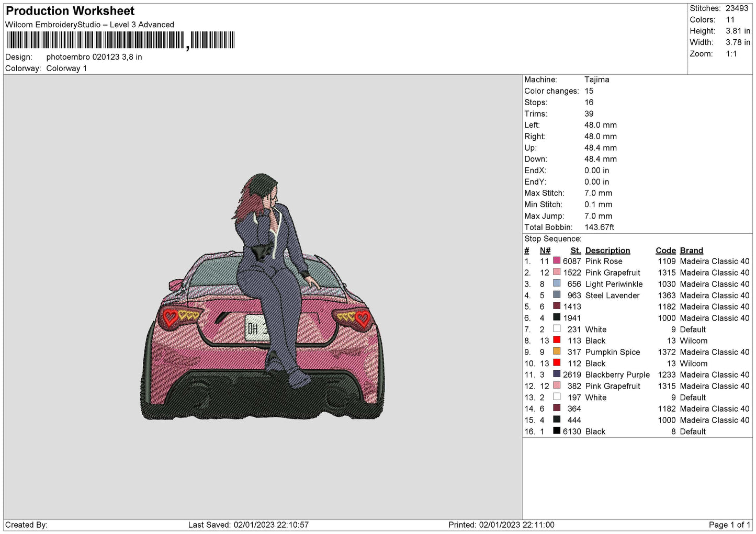Click the N# column header

coord(545,251)
